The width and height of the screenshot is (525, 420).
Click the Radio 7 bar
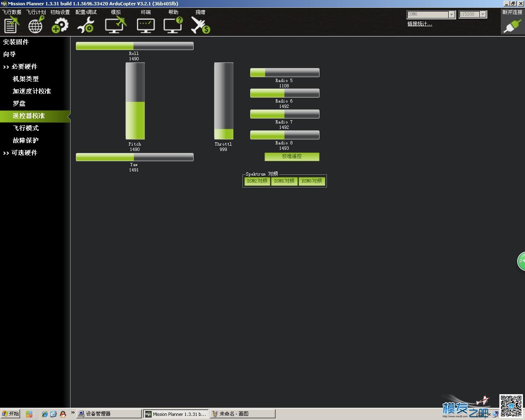tap(285, 114)
